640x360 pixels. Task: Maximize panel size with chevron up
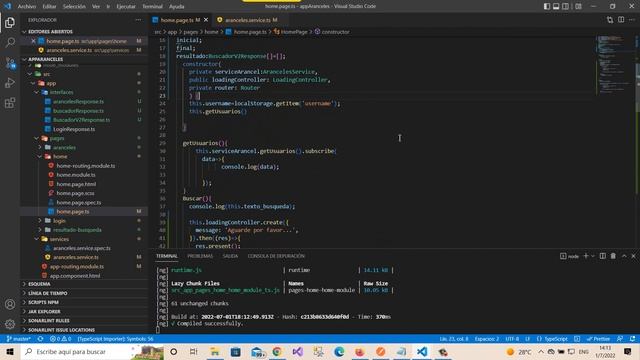point(624,256)
